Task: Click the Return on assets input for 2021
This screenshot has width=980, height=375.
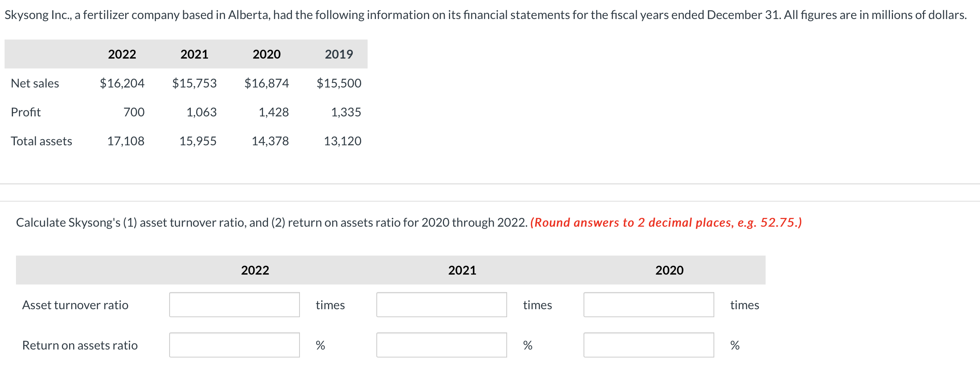Action: point(441,345)
